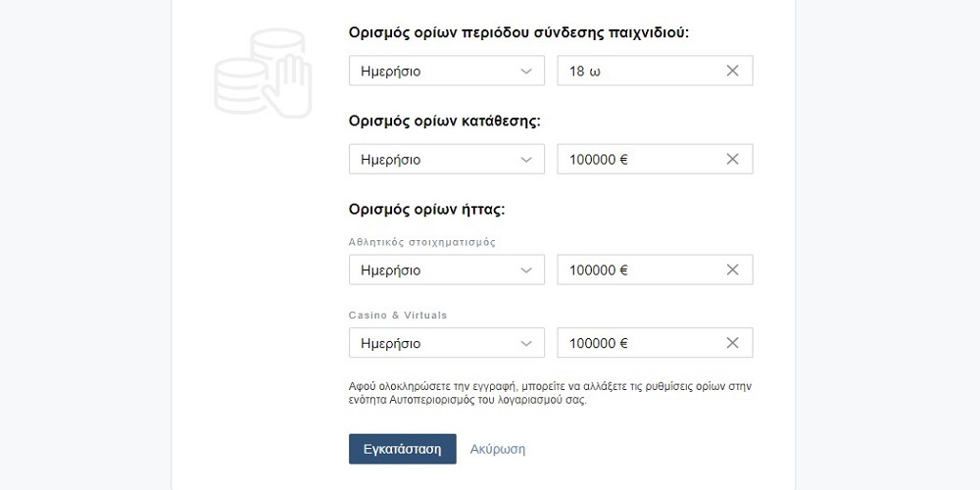The width and height of the screenshot is (980, 490).
Task: Click the Casino & Virtuals loss amount field
Action: 655,342
